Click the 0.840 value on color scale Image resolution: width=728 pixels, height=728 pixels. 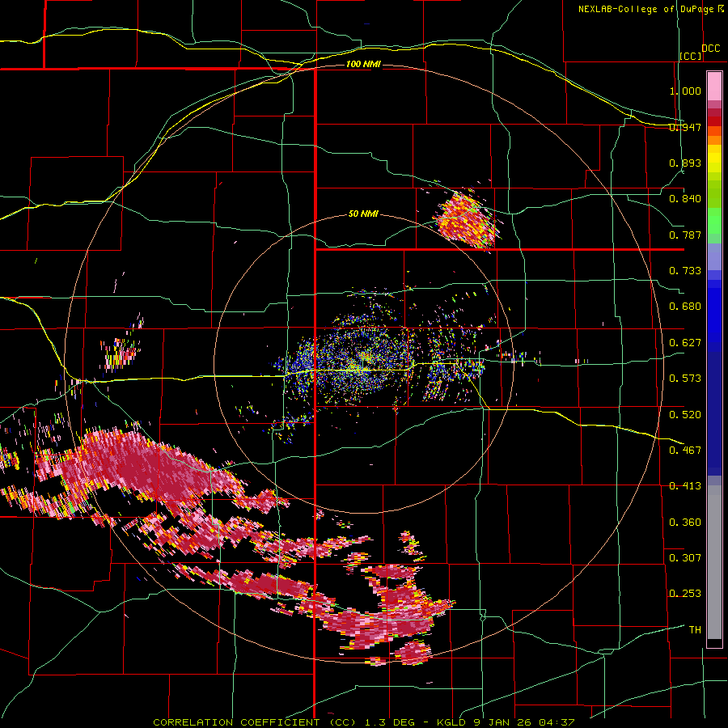[685, 199]
